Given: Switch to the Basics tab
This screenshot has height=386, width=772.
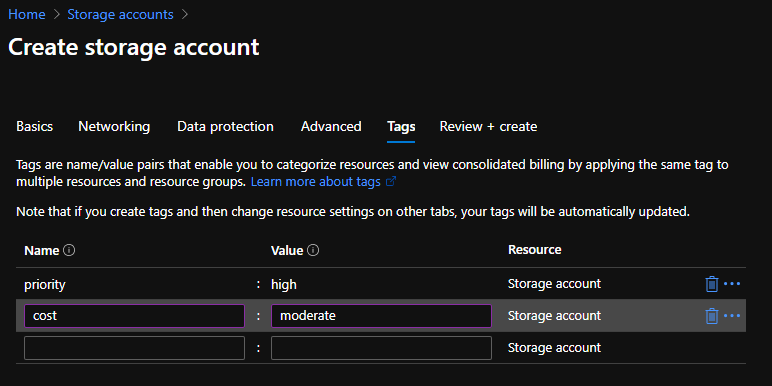Looking at the screenshot, I should coord(34,127).
